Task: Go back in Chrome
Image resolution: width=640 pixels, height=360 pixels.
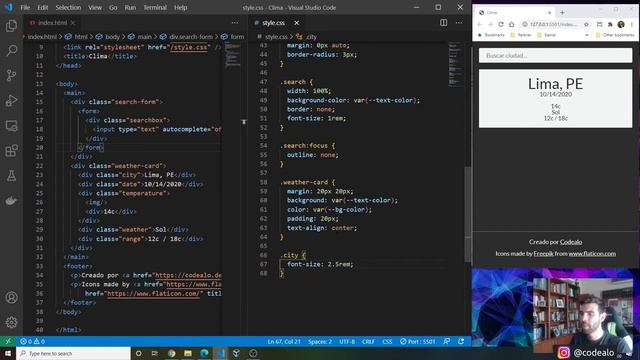Action: (x=480, y=24)
